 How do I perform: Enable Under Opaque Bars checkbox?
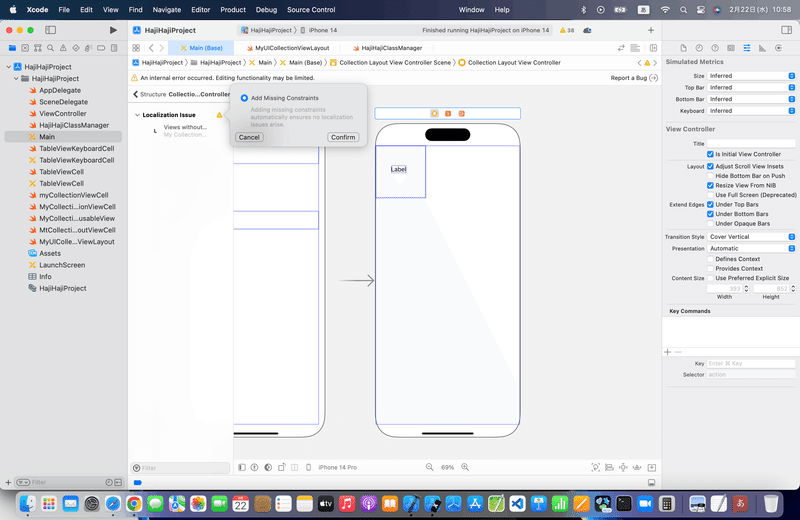click(710, 224)
